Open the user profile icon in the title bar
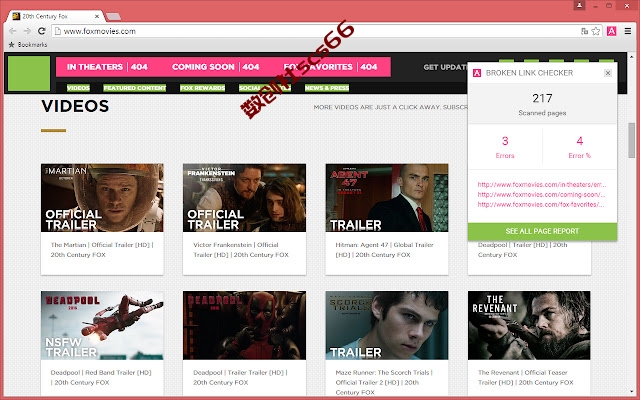640x400 pixels. 579,5
